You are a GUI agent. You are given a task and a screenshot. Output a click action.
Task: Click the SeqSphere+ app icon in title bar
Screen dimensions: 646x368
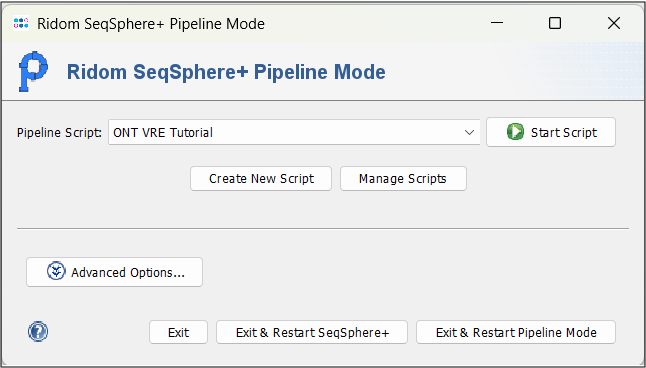click(21, 23)
